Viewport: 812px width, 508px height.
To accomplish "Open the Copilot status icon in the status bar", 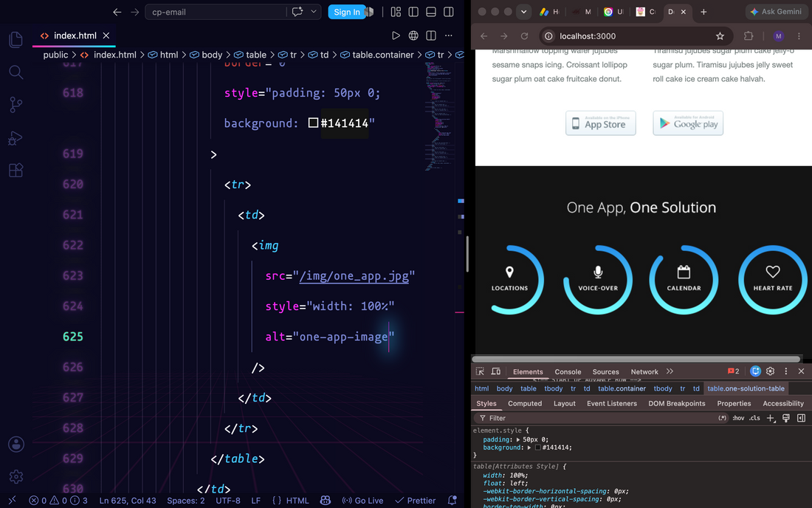I will tap(326, 500).
